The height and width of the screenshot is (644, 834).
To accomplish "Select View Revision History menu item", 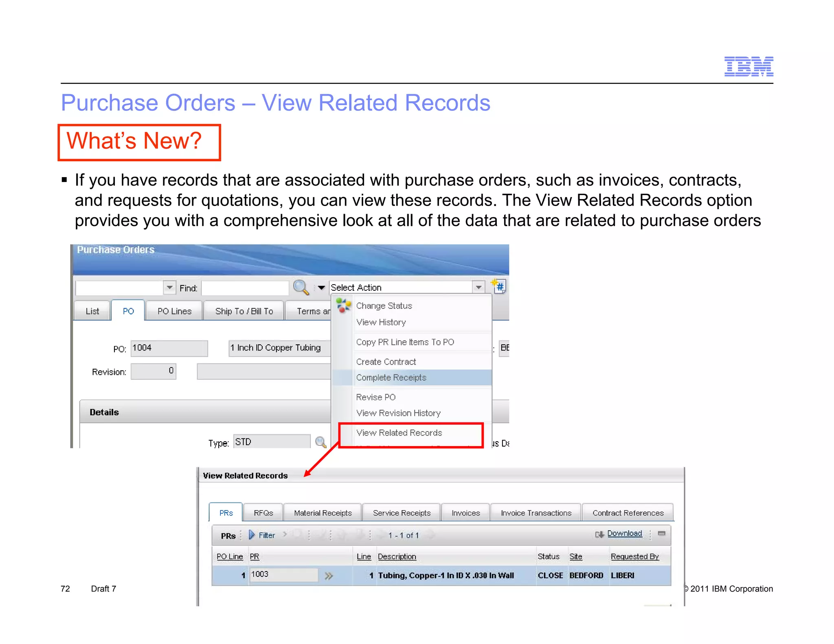I will (398, 413).
